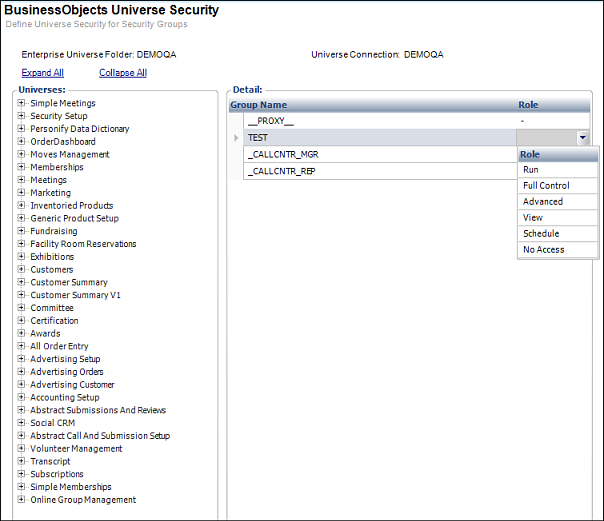The height and width of the screenshot is (521, 604).
Task: Expand the Personify Data Dictionary node
Action: (x=21, y=129)
